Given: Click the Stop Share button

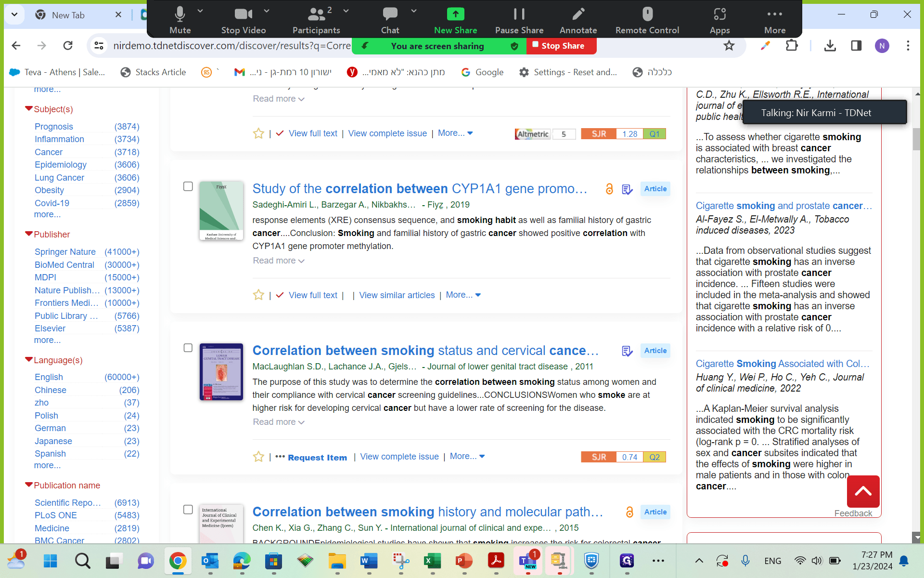Looking at the screenshot, I should click(x=562, y=46).
